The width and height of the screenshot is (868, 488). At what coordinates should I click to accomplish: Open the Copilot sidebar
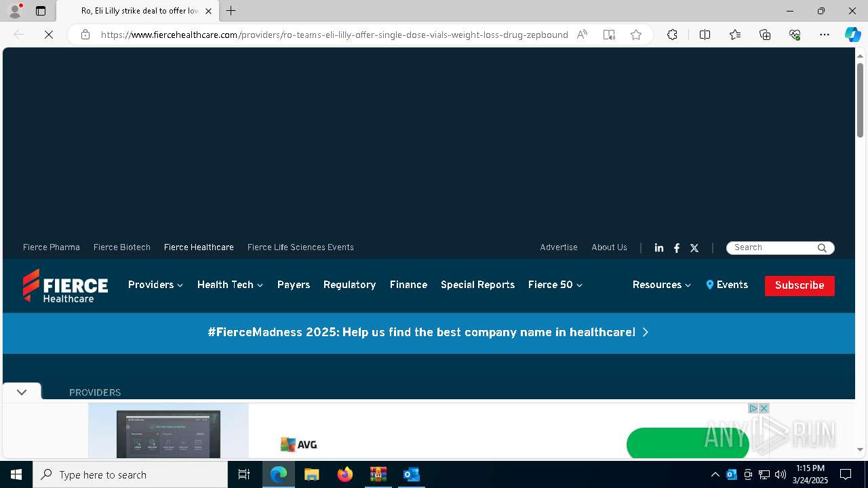[853, 35]
